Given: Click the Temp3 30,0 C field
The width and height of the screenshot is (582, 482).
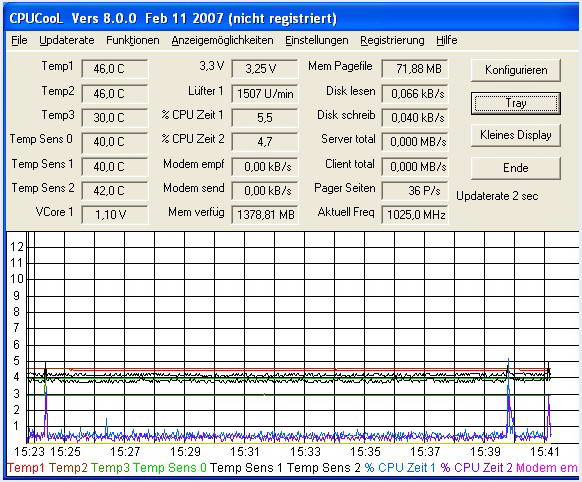Looking at the screenshot, I should 114,118.
